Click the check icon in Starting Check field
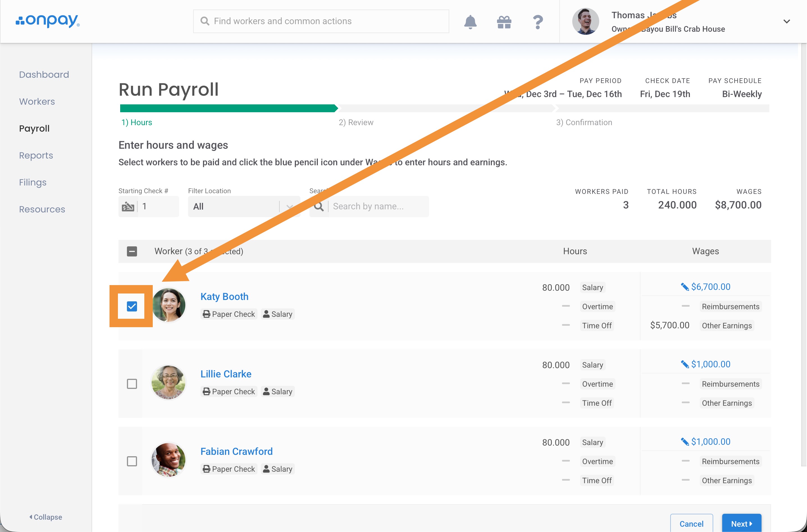This screenshot has width=807, height=532. (128, 206)
